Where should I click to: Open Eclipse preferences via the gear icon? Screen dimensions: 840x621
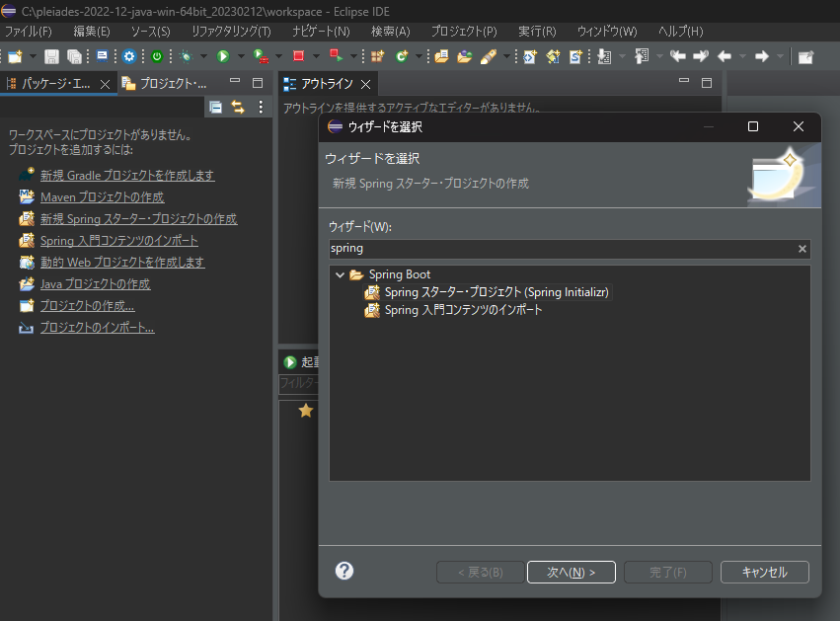130,56
